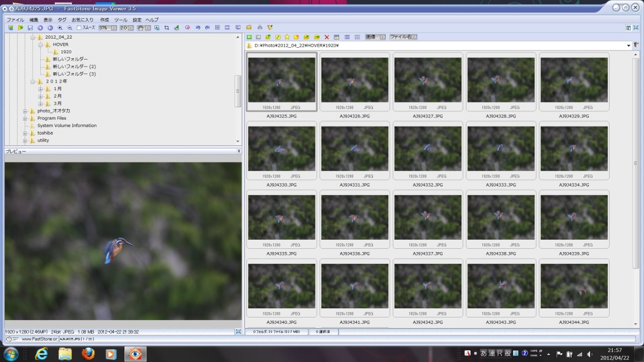Image resolution: width=644 pixels, height=362 pixels.
Task: Click the Print icon in the toolbar
Action: [x=260, y=27]
